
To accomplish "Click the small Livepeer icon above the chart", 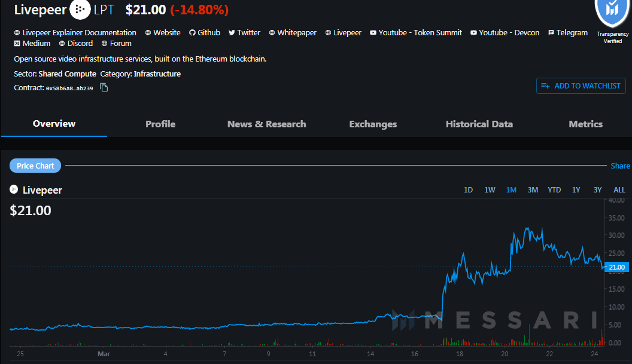I will 14,189.
